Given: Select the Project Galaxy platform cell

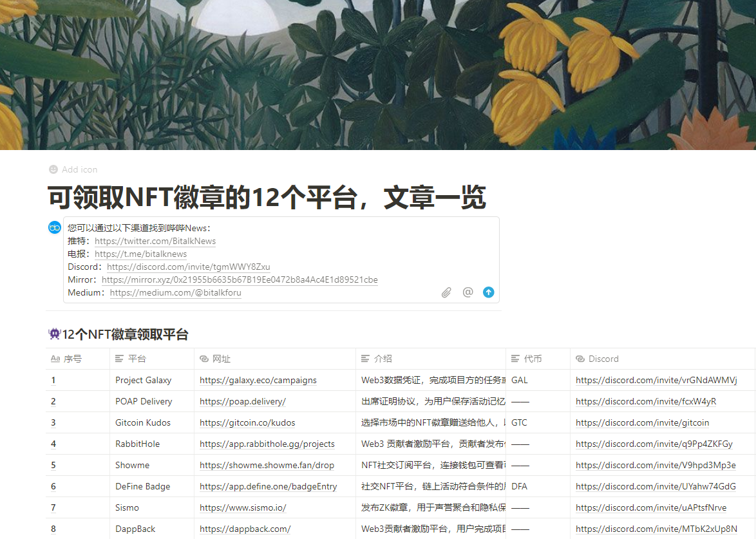Looking at the screenshot, I should (x=152, y=380).
